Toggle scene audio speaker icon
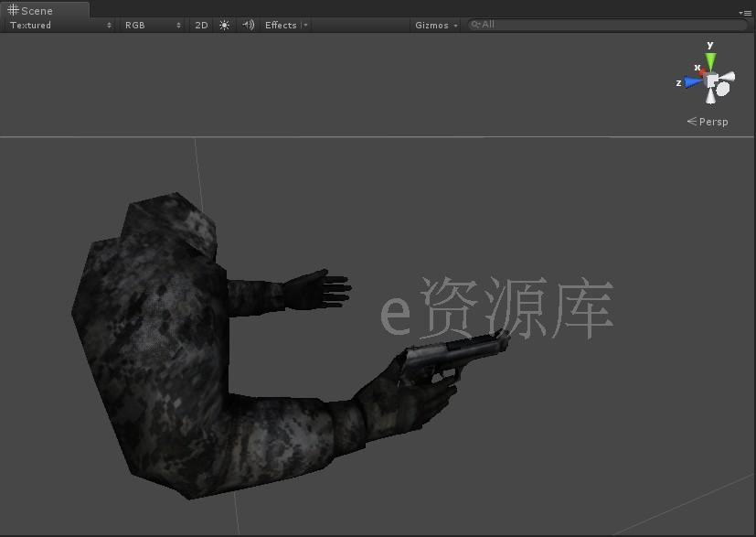Screen dimensions: 756x537 (248, 25)
